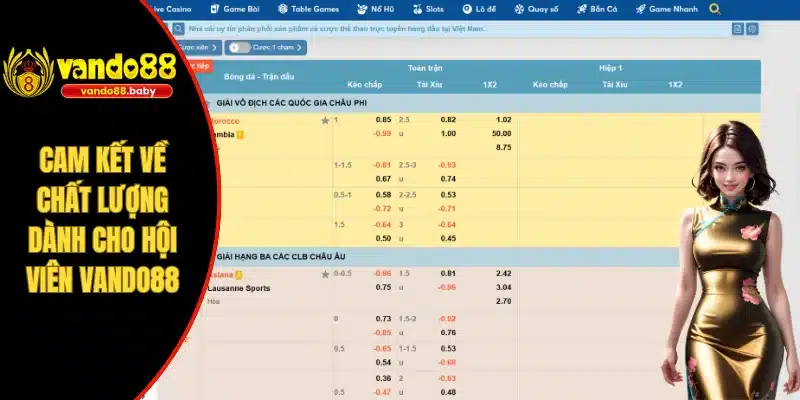Open the Game Bài category

click(235, 9)
